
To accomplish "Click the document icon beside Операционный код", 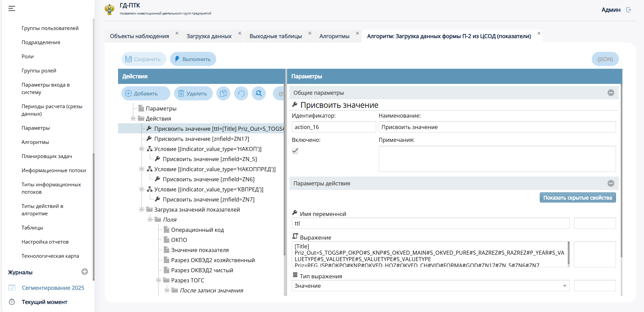I will click(166, 229).
